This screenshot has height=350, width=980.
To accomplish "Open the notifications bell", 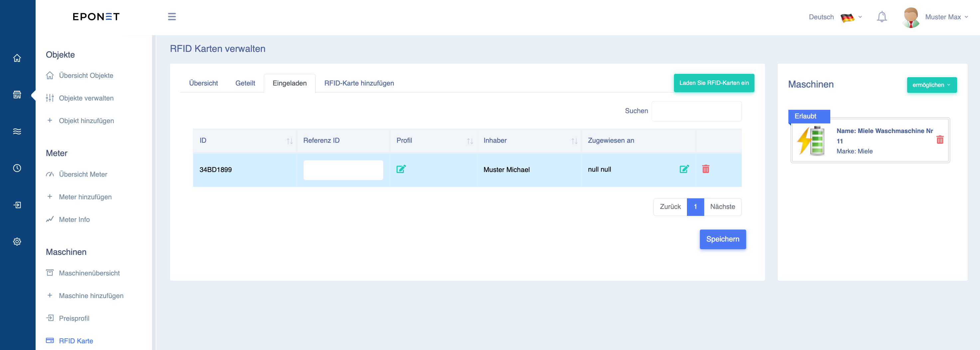I will pos(882,17).
